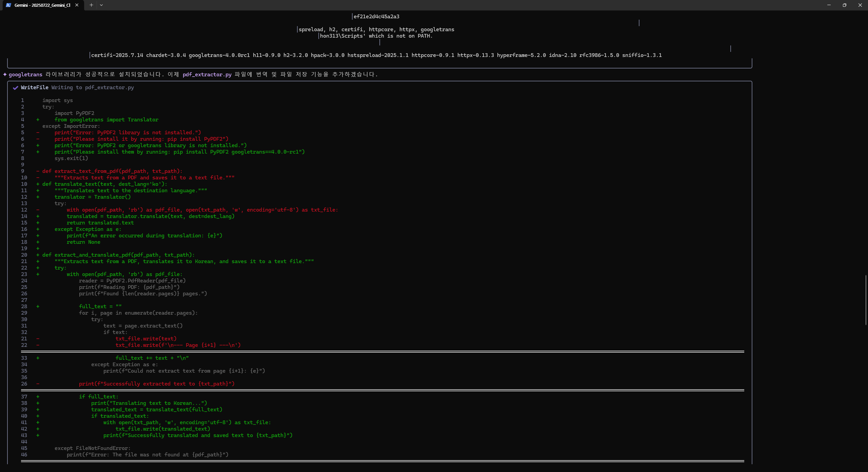
Task: Expand the new tab profile dropdown
Action: (101, 5)
